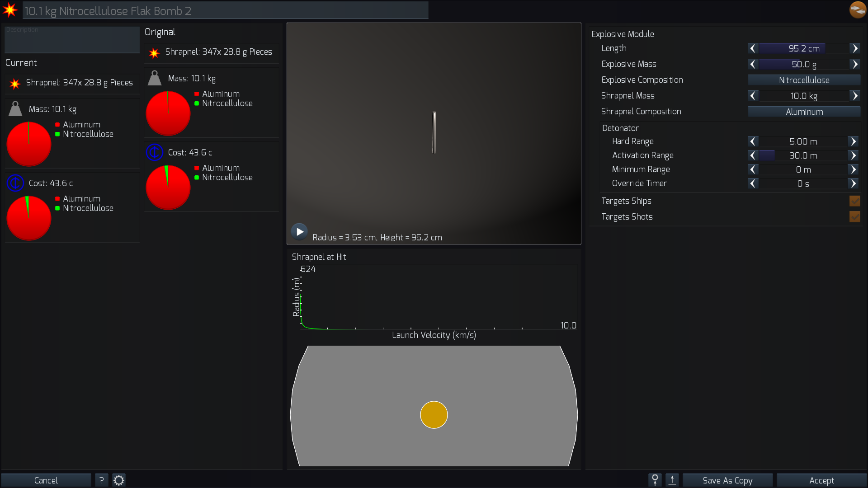868x488 pixels.
Task: Toggle the Targets Ships checkbox
Action: 855,201
